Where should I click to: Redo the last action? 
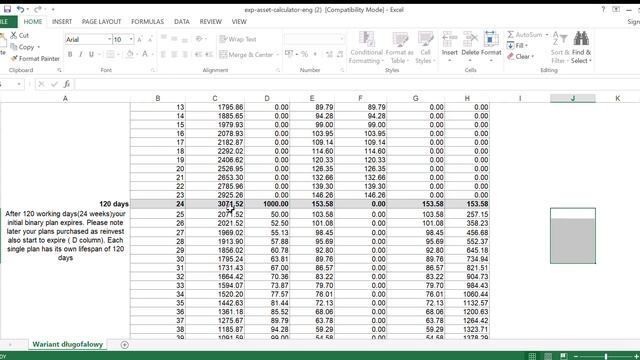pos(38,9)
